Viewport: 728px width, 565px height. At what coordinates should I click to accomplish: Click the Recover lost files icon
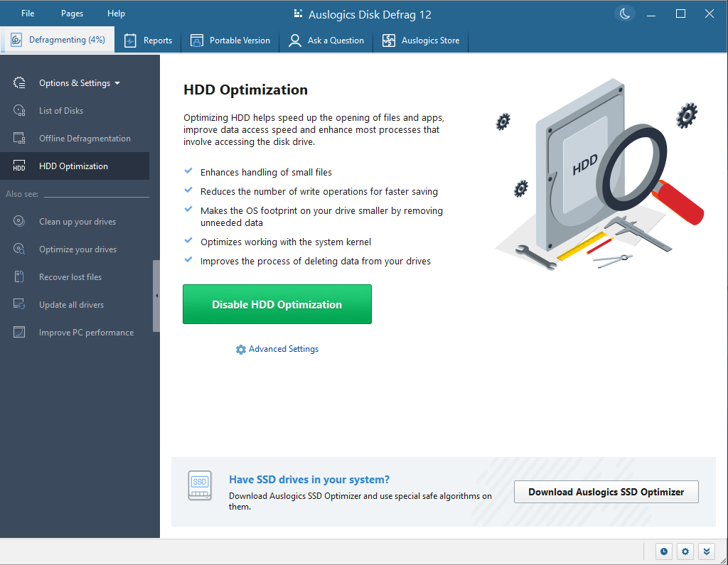pyautogui.click(x=20, y=276)
